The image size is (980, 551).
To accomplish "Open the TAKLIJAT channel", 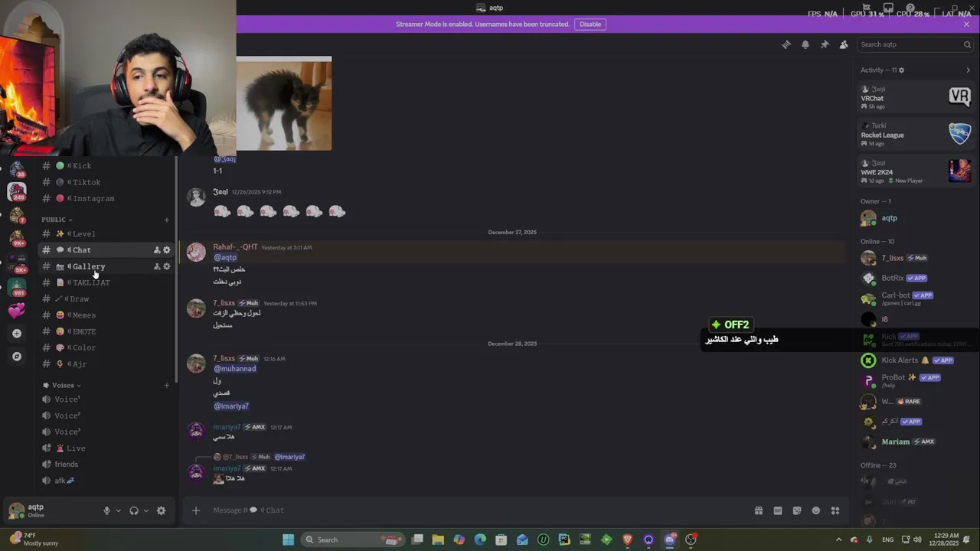I will (x=106, y=282).
